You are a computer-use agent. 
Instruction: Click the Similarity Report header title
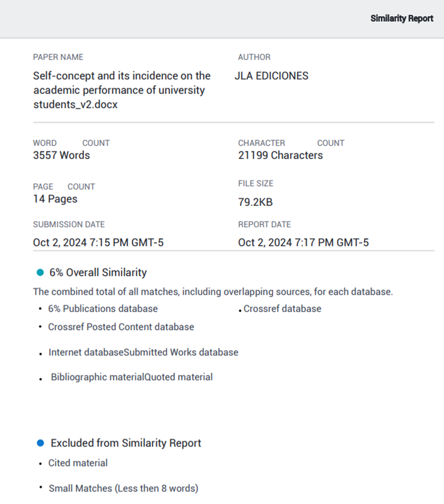(402, 18)
